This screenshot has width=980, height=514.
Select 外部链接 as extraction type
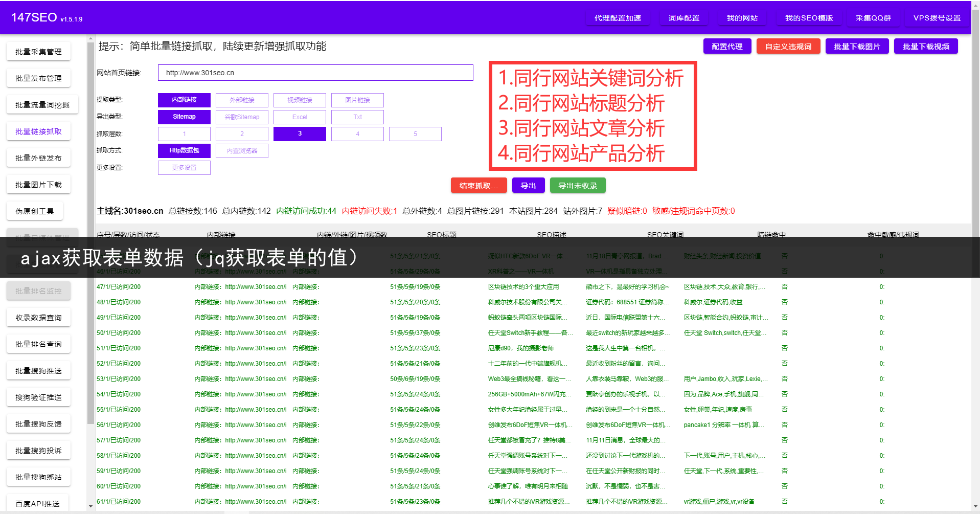tap(242, 100)
